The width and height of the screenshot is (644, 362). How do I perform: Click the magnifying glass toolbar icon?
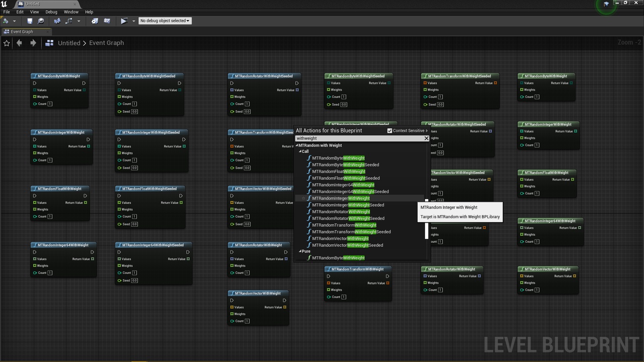point(41,21)
